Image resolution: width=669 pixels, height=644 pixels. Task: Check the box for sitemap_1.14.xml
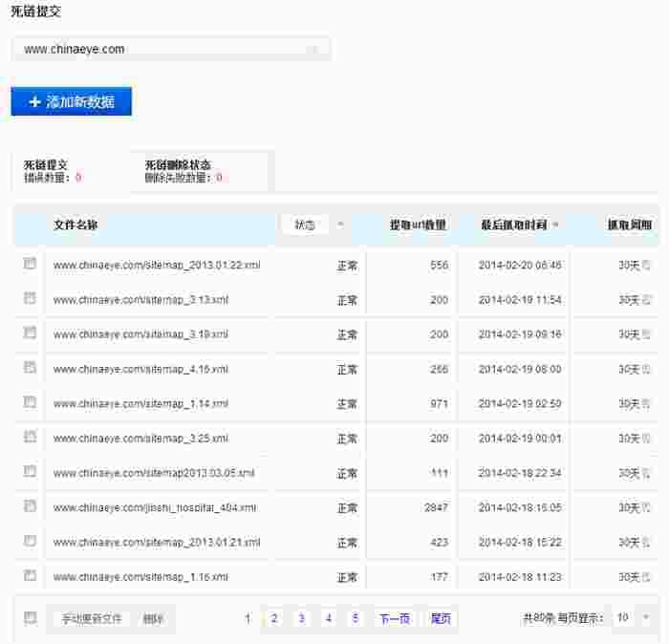tap(30, 401)
